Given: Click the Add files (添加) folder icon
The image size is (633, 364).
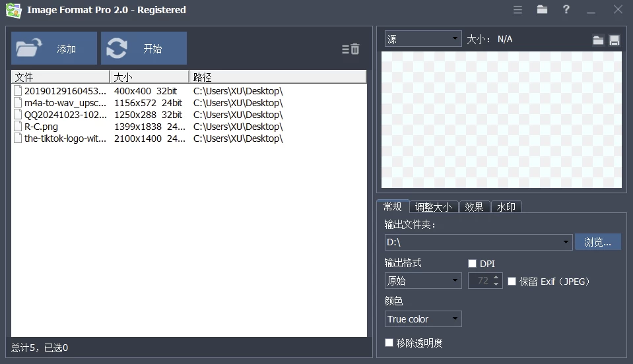Looking at the screenshot, I should tap(29, 48).
